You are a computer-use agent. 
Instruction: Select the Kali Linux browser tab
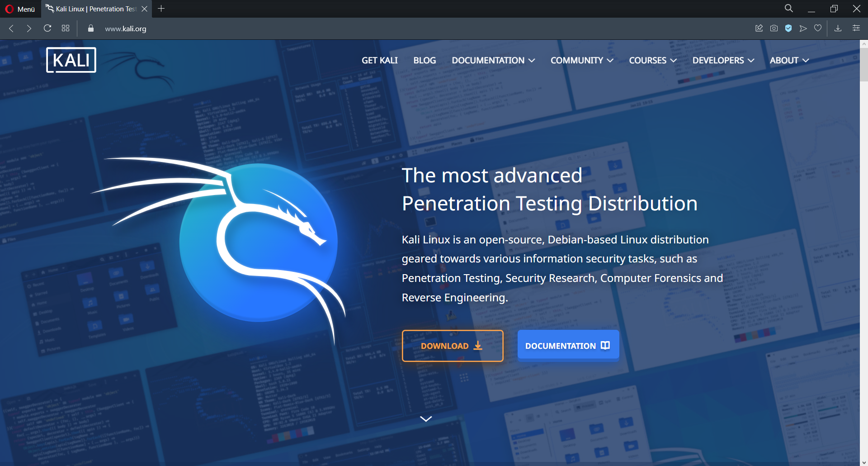(x=96, y=9)
